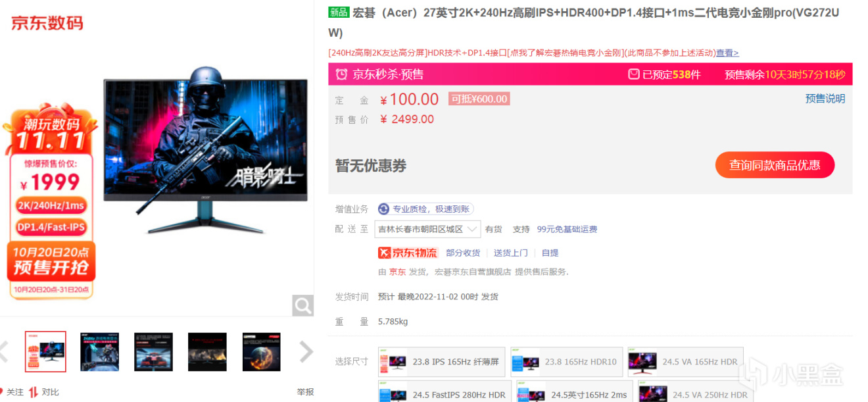Viewport: 868px width, 402px height.
Task: Click the 专业质检 service badge icon
Action: (x=384, y=209)
